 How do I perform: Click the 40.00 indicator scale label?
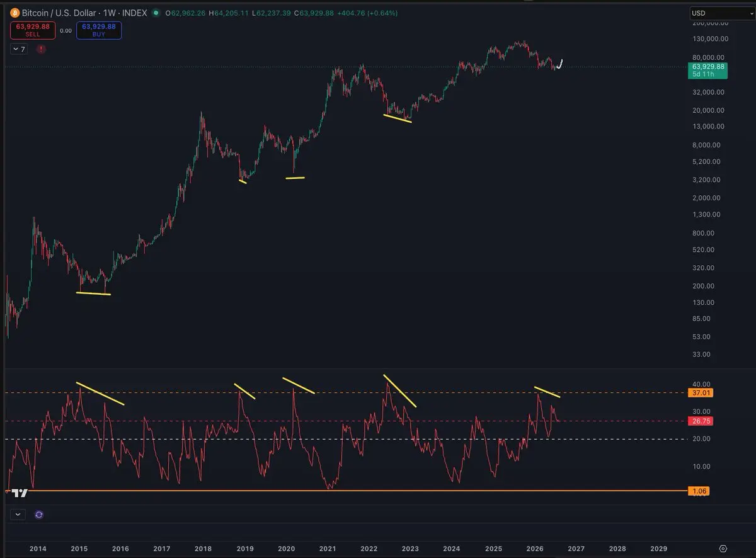pos(702,384)
